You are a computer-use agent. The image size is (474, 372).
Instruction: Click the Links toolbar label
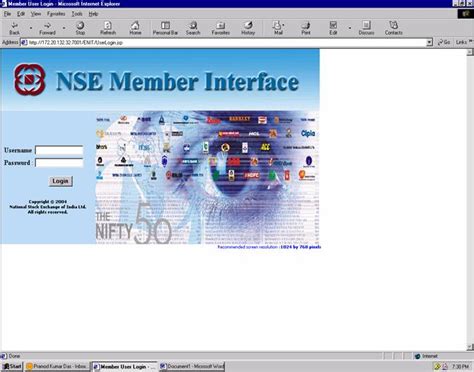[x=461, y=42]
